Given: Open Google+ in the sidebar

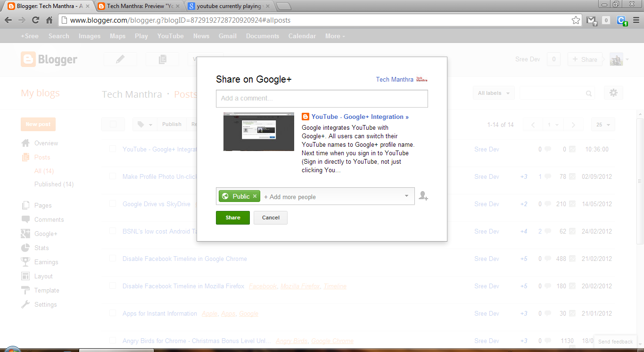Looking at the screenshot, I should (x=46, y=234).
